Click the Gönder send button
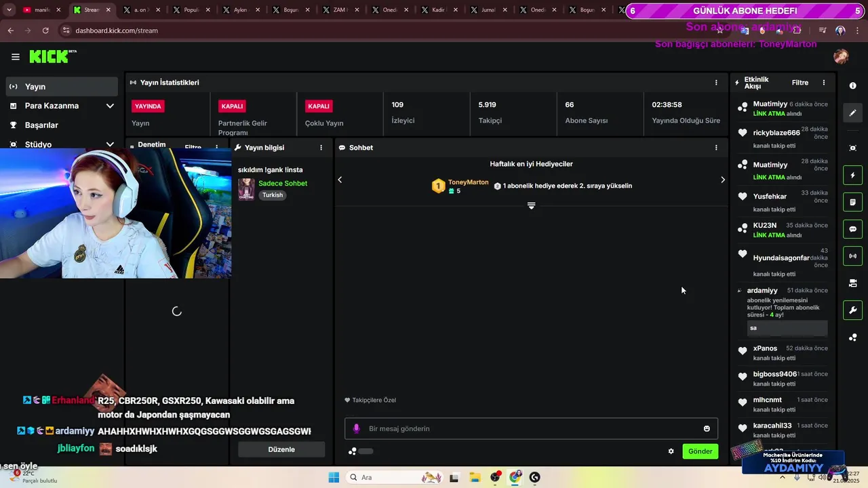This screenshot has height=488, width=868. coord(701,451)
